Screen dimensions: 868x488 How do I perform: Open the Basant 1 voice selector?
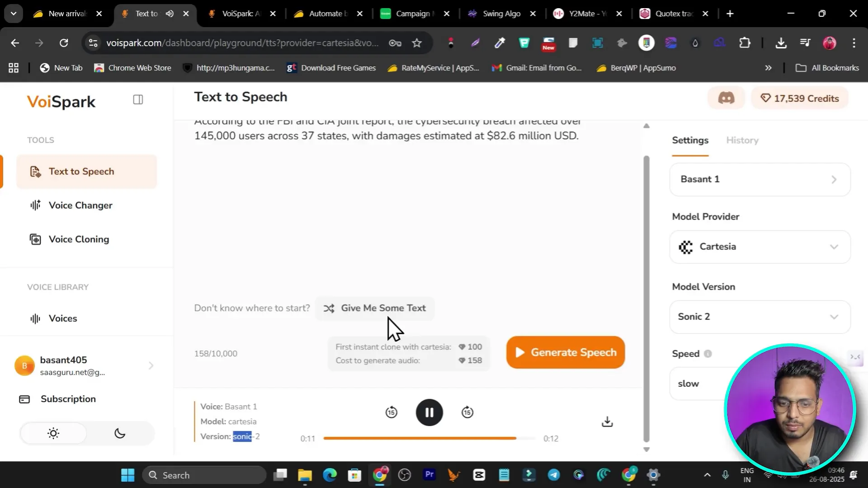pyautogui.click(x=759, y=179)
